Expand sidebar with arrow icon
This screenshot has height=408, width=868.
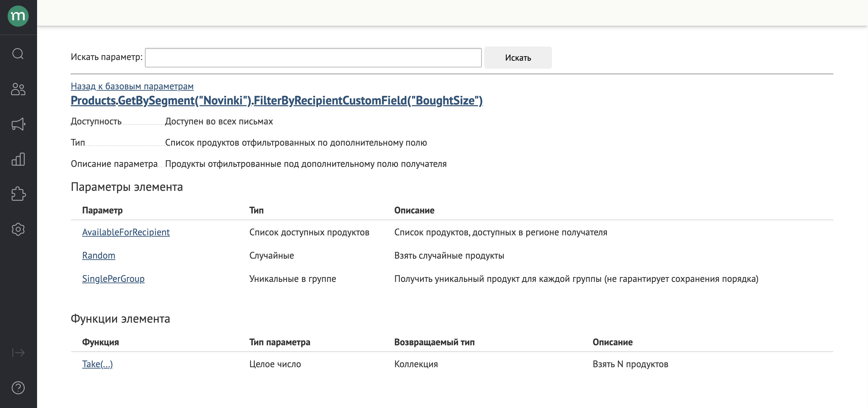pos(18,353)
